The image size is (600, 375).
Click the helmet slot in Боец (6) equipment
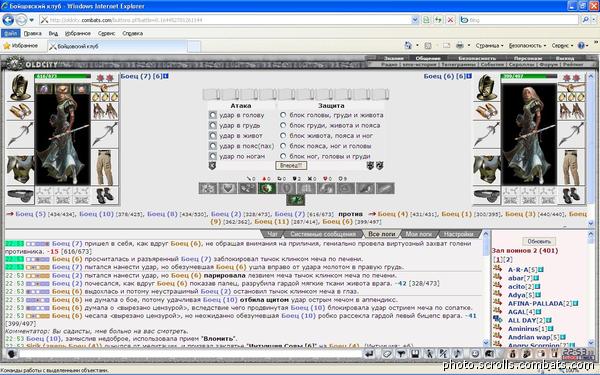[487, 87]
